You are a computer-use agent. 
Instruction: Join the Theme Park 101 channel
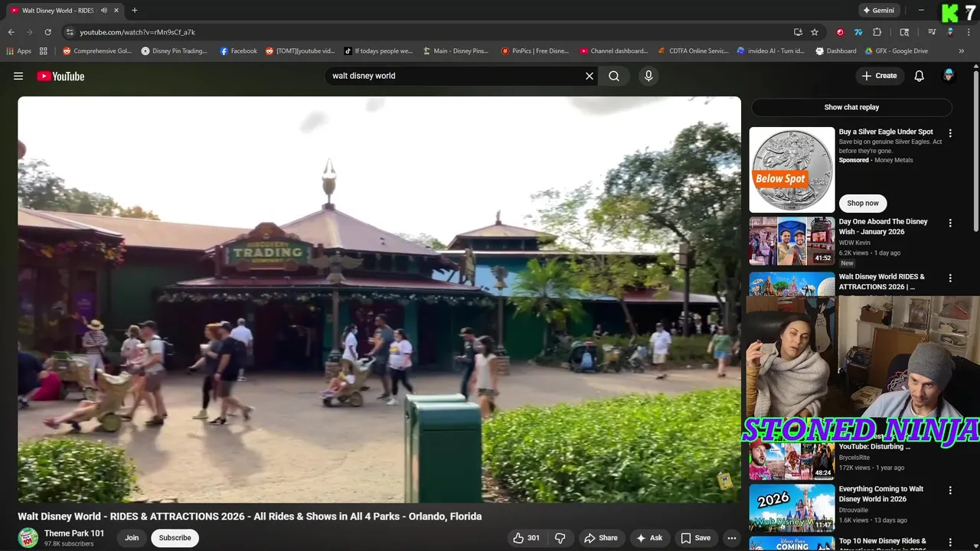tap(132, 538)
